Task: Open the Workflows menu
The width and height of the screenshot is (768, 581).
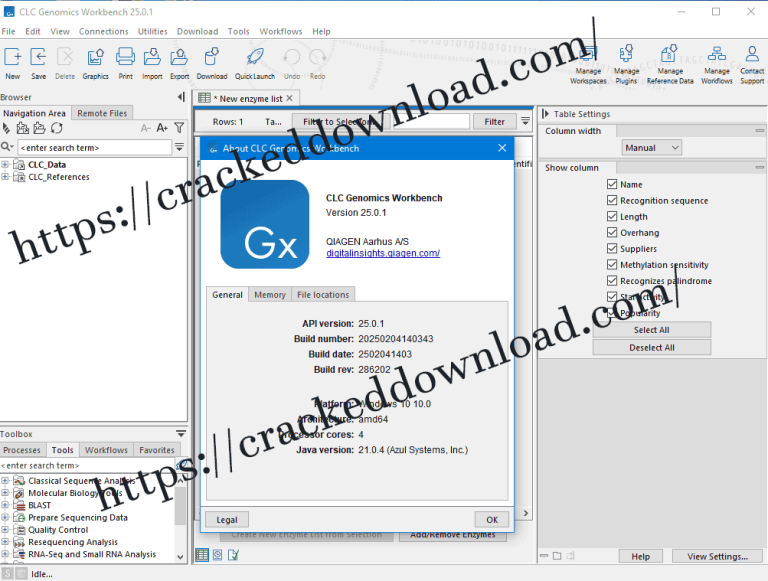Action: click(x=281, y=31)
